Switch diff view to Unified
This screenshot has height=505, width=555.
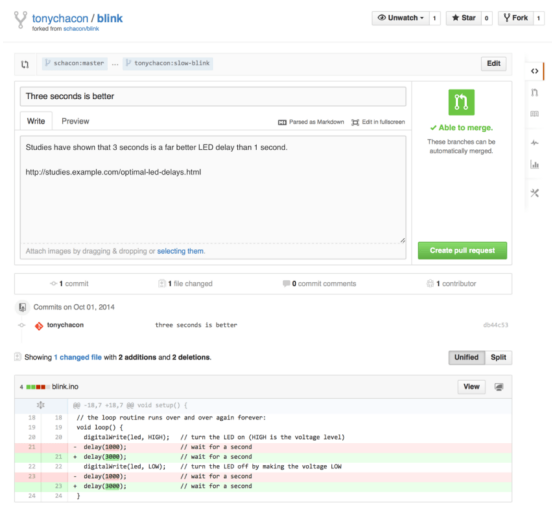tap(467, 358)
